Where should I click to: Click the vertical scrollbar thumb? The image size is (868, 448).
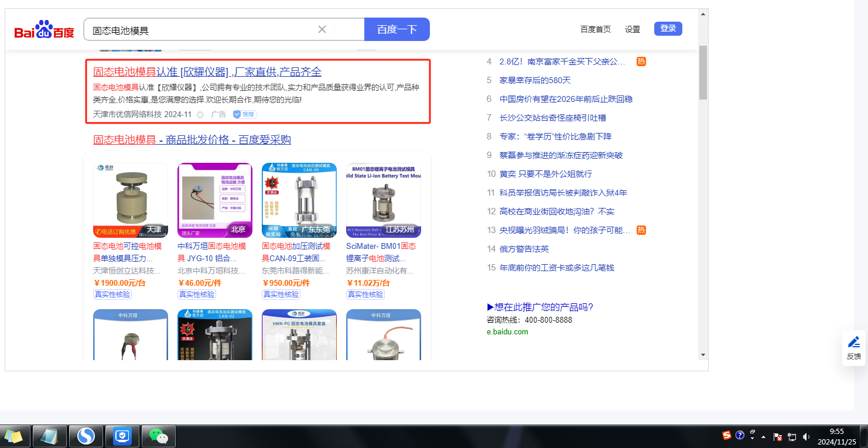pyautogui.click(x=703, y=72)
